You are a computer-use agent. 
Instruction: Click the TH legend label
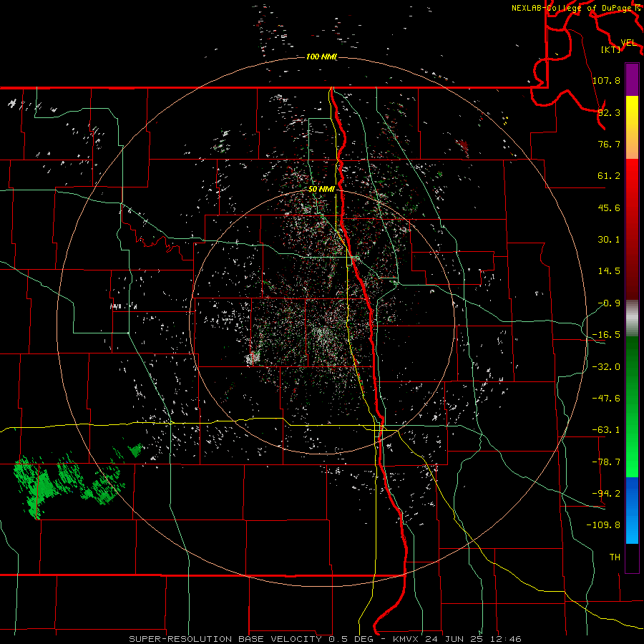615,557
